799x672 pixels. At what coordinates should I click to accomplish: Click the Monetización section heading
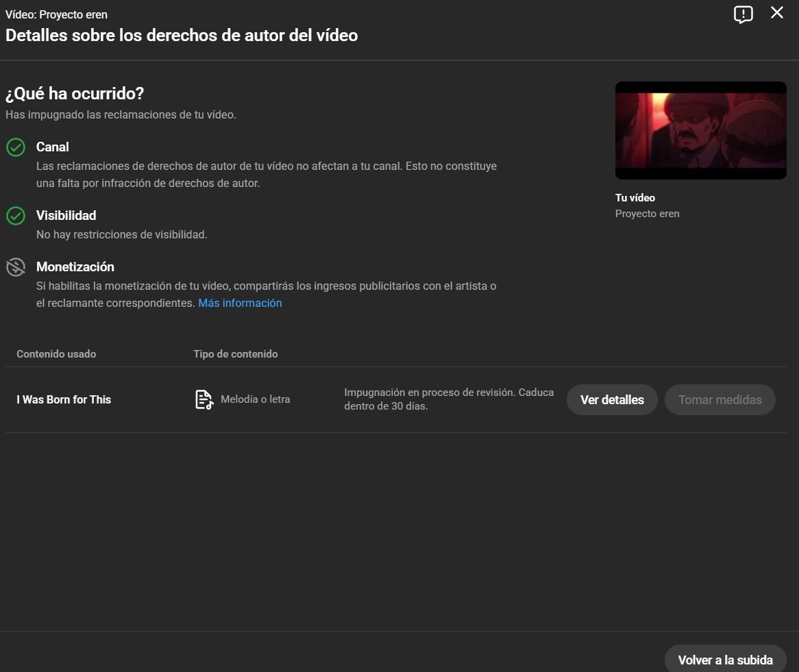75,267
